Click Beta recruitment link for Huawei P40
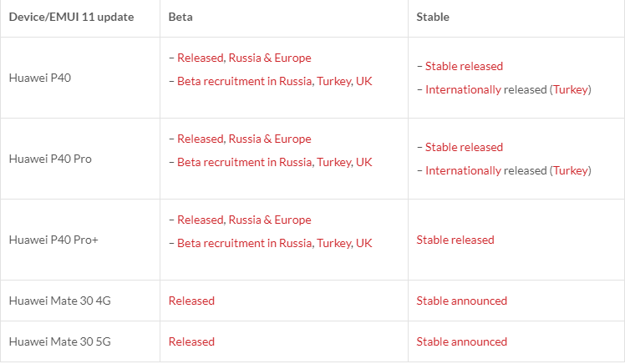Image resolution: width=625 pixels, height=364 pixels. [x=275, y=81]
